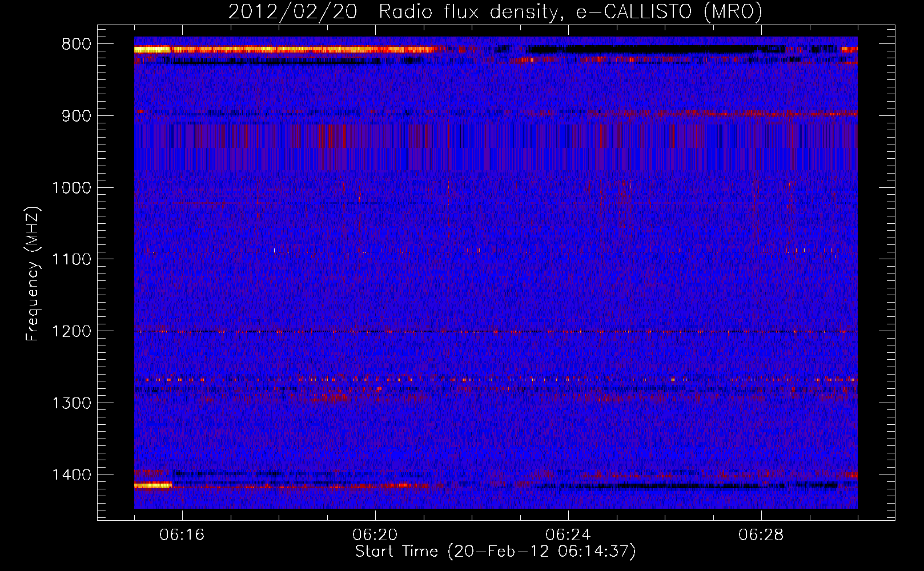Click the 1400 frequency tick label
Image resolution: width=924 pixels, height=571 pixels.
71,475
